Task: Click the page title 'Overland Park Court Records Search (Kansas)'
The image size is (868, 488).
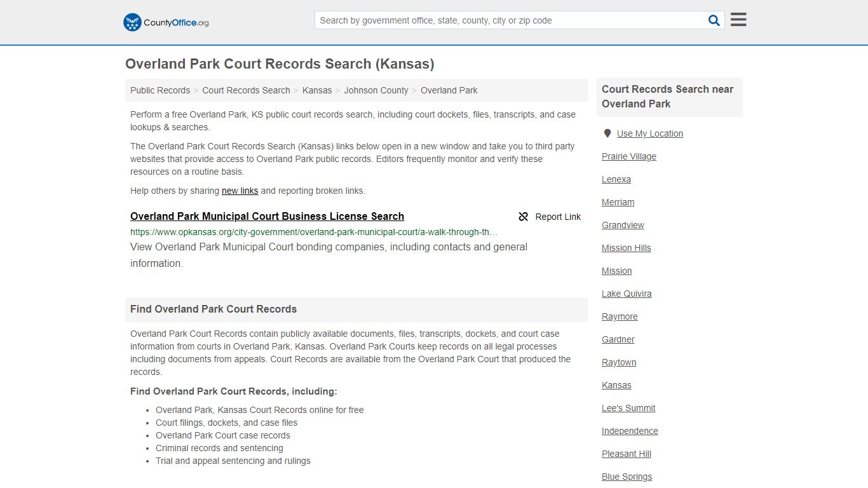Action: [x=280, y=64]
